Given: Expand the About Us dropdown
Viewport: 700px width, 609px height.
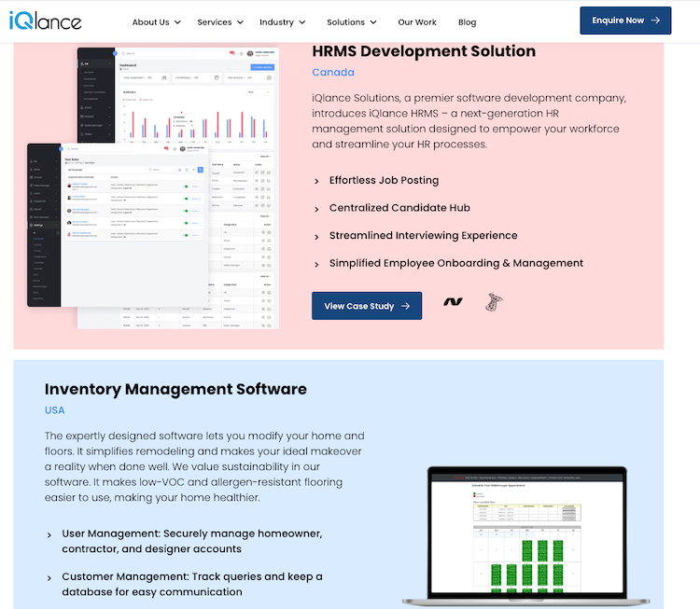Looking at the screenshot, I should [x=156, y=21].
